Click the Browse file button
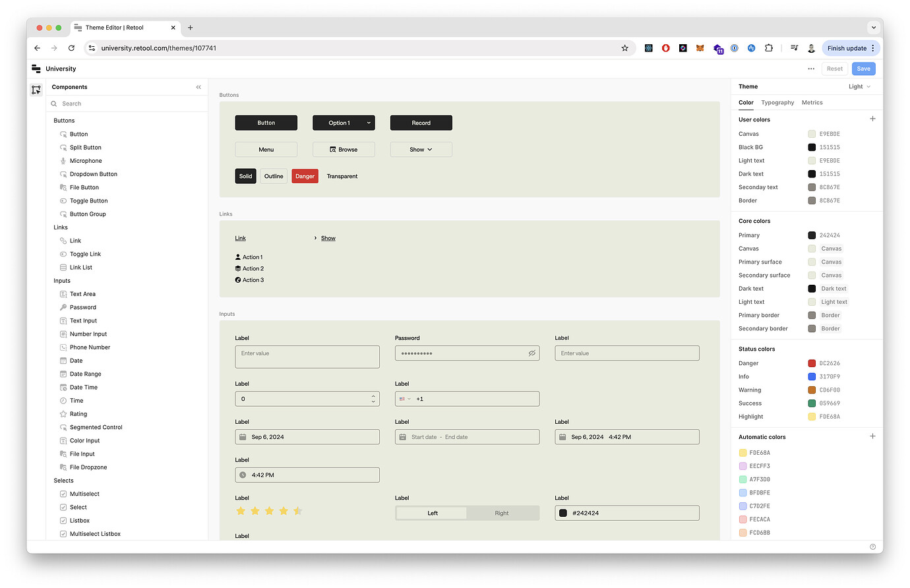Image resolution: width=910 pixels, height=588 pixels. pos(344,150)
